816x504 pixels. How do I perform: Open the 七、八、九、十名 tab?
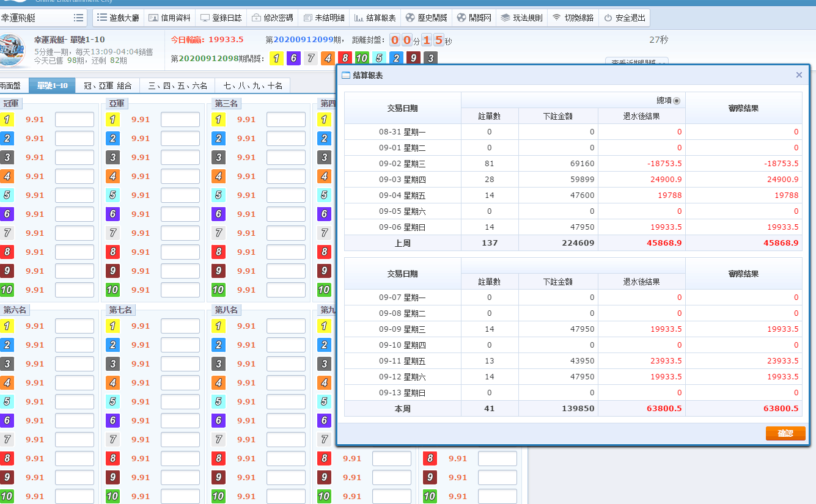[x=252, y=86]
